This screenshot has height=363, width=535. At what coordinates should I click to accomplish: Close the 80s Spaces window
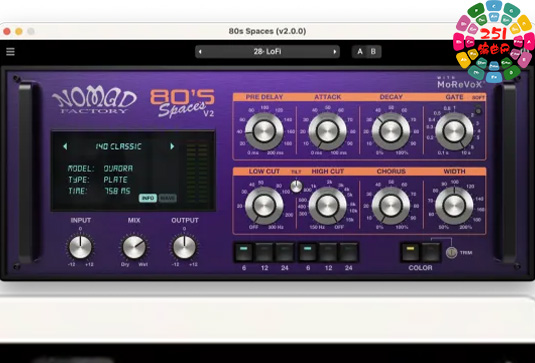point(7,32)
